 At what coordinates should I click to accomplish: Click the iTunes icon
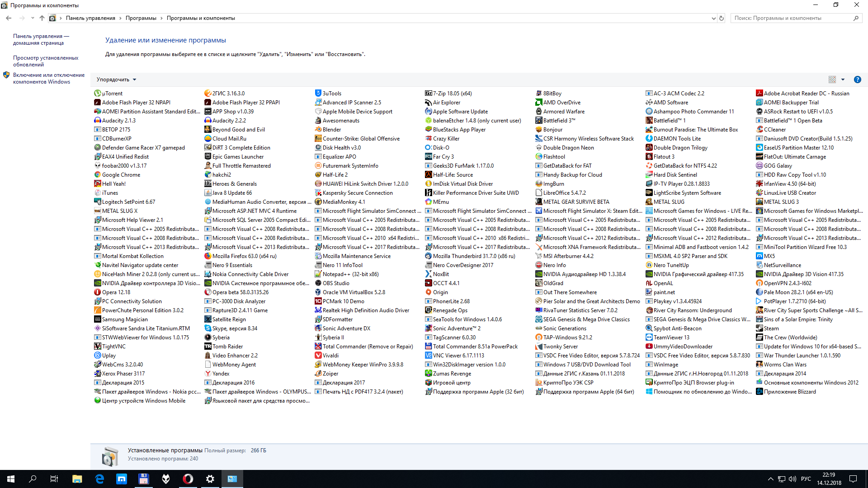point(97,193)
